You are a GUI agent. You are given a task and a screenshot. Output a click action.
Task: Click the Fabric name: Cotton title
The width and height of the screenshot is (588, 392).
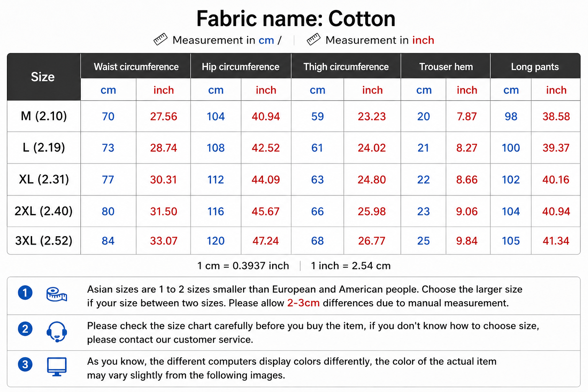point(296,18)
